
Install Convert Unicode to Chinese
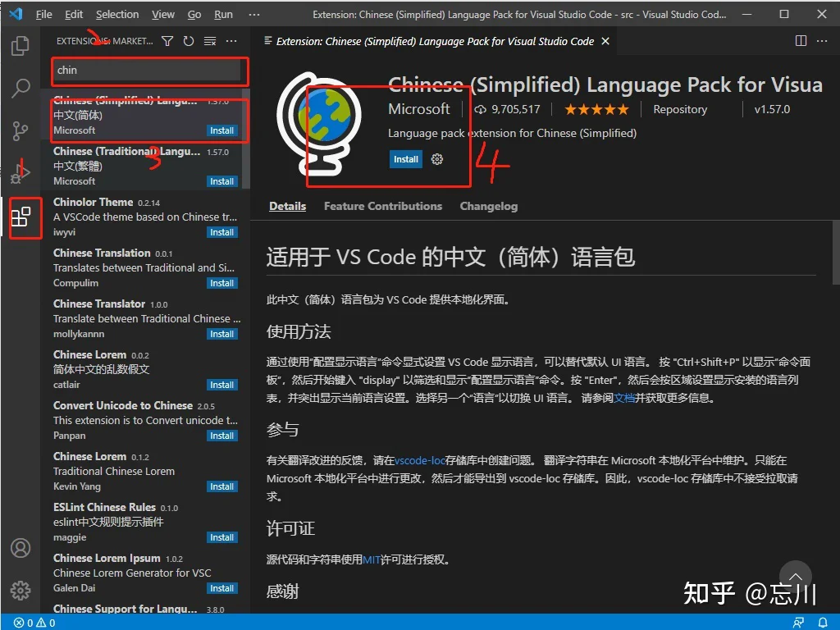click(x=221, y=436)
